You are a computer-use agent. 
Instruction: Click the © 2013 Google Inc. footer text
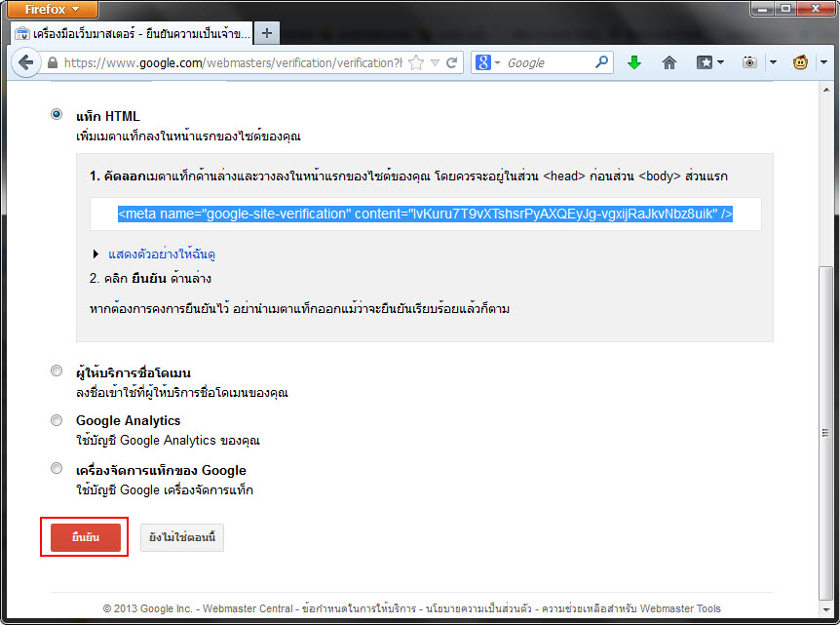click(147, 608)
